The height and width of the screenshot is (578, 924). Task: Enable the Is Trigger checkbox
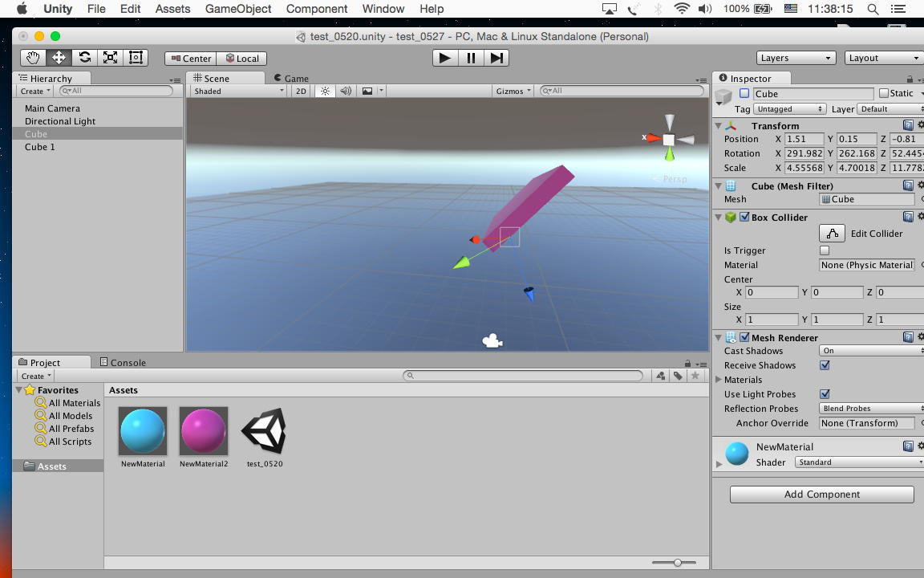pos(825,250)
